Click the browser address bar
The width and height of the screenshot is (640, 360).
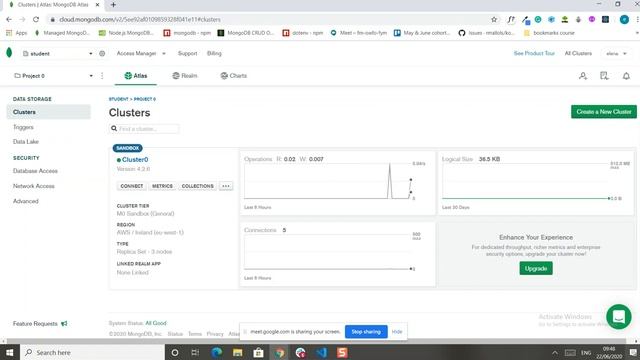(x=269, y=19)
